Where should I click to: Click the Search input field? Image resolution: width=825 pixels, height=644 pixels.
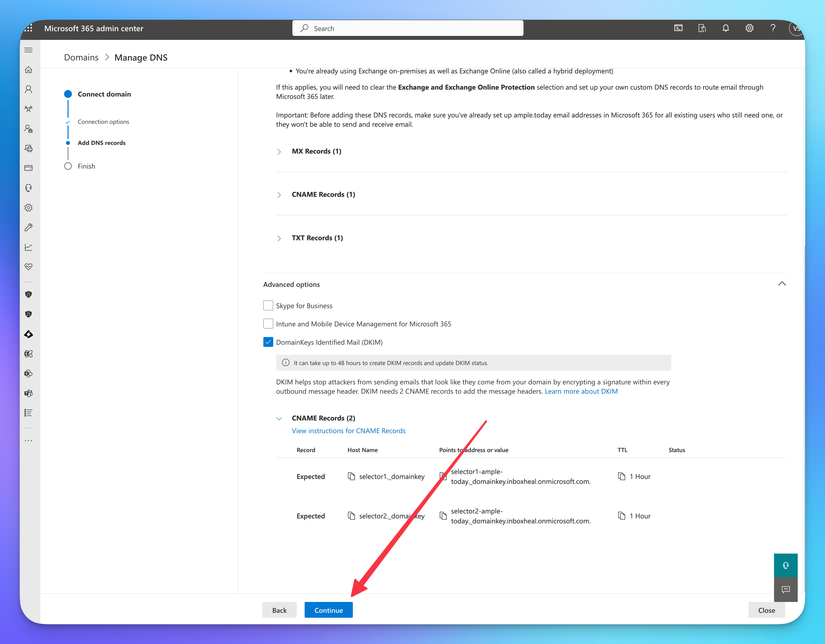pyautogui.click(x=408, y=28)
